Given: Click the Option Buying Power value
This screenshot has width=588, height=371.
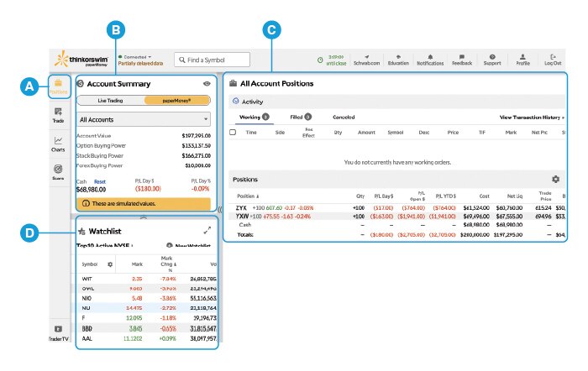Looking at the screenshot, I should 196,145.
